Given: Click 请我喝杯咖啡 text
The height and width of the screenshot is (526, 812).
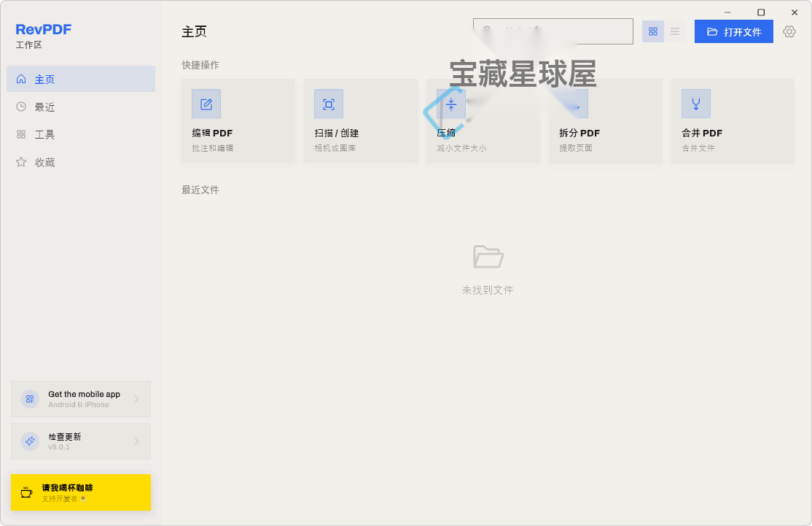Looking at the screenshot, I should 67,487.
